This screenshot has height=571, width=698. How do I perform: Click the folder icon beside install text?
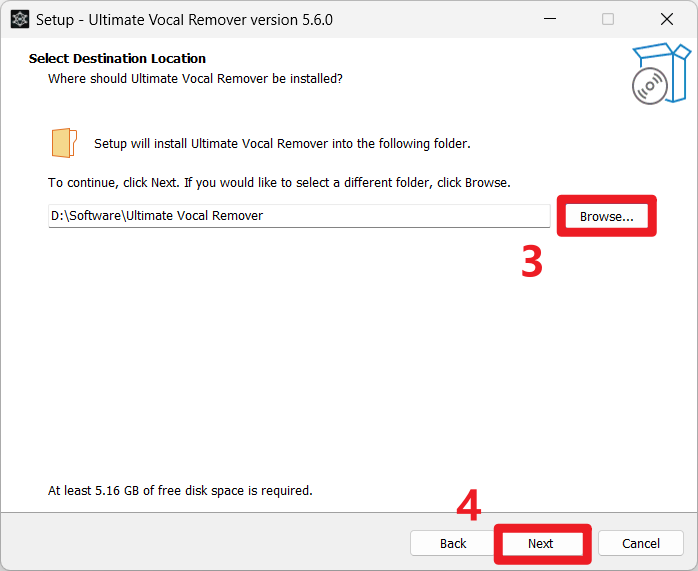pyautogui.click(x=64, y=143)
